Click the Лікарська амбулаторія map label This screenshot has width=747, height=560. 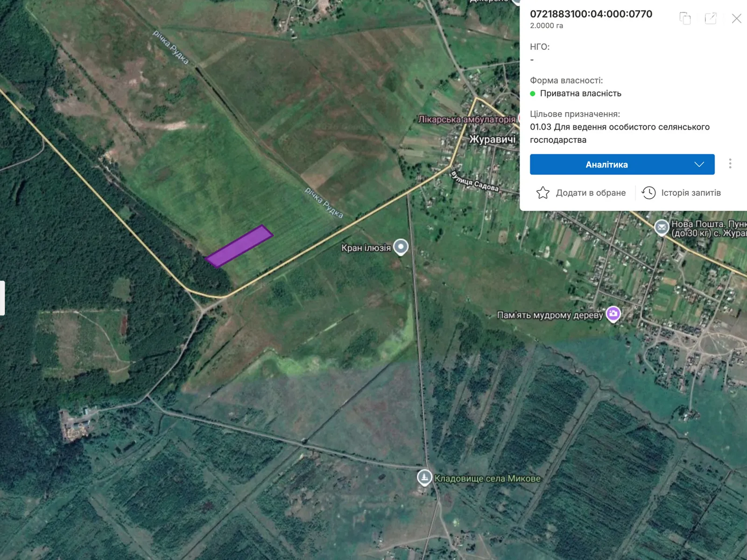466,119
